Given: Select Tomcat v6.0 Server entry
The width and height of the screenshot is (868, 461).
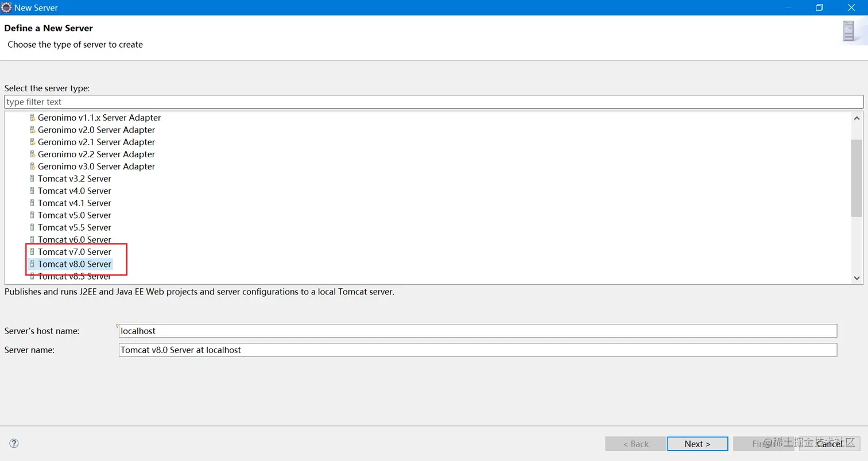Looking at the screenshot, I should click(75, 239).
